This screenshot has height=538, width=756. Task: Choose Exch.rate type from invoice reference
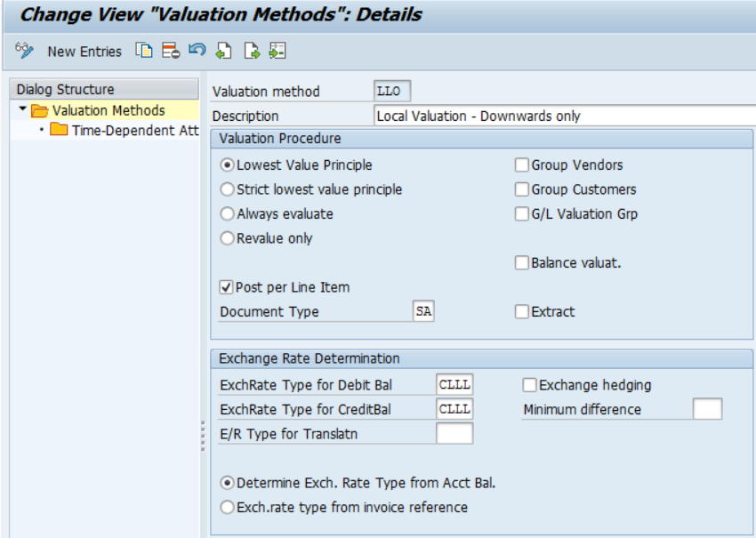[228, 507]
